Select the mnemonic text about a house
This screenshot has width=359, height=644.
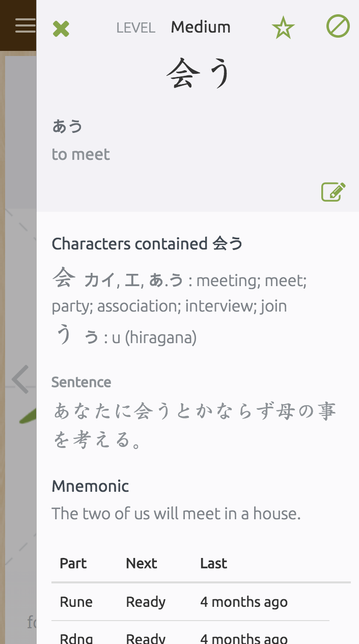pos(176,513)
